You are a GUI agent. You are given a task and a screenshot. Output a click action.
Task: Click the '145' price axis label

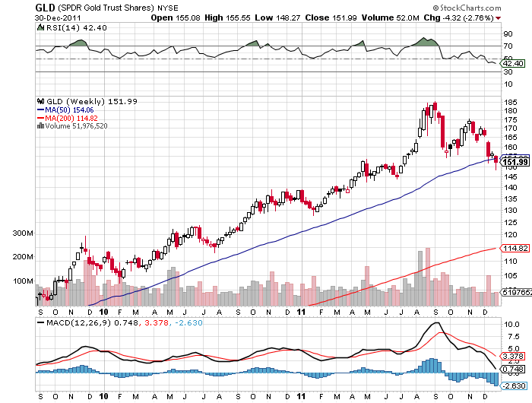(510, 177)
